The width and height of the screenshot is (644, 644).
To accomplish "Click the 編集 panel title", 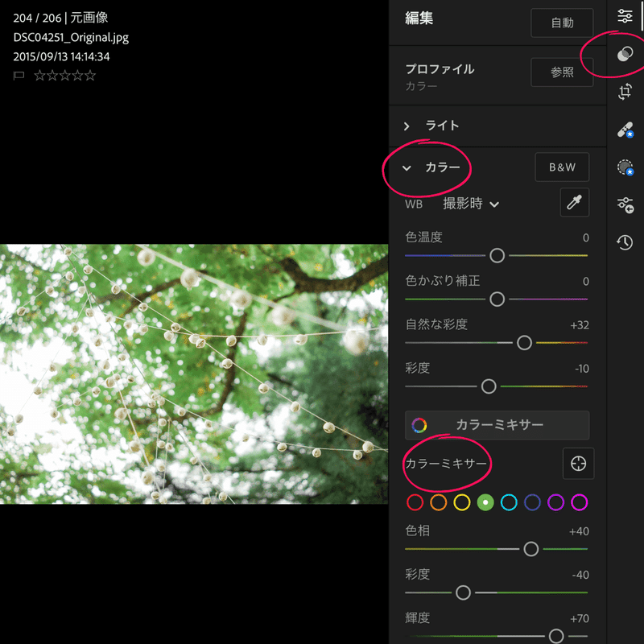I will [419, 18].
